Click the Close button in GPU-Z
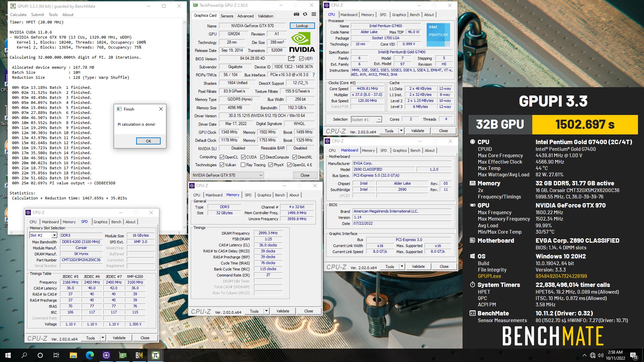644x362 pixels. pyautogui.click(x=305, y=175)
